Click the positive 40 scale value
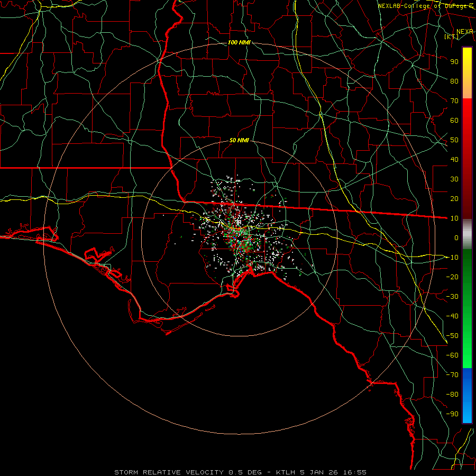Image resolution: width=476 pixels, height=476 pixels. tap(454, 159)
